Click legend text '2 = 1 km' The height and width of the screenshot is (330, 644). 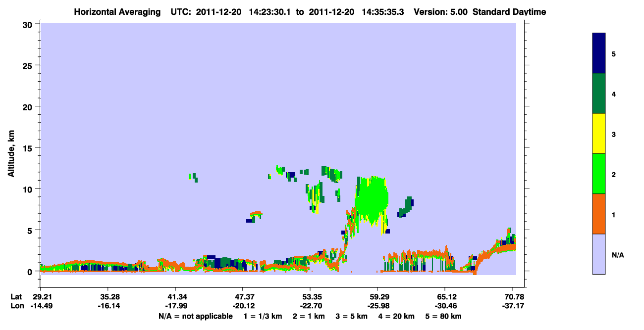pos(309,316)
